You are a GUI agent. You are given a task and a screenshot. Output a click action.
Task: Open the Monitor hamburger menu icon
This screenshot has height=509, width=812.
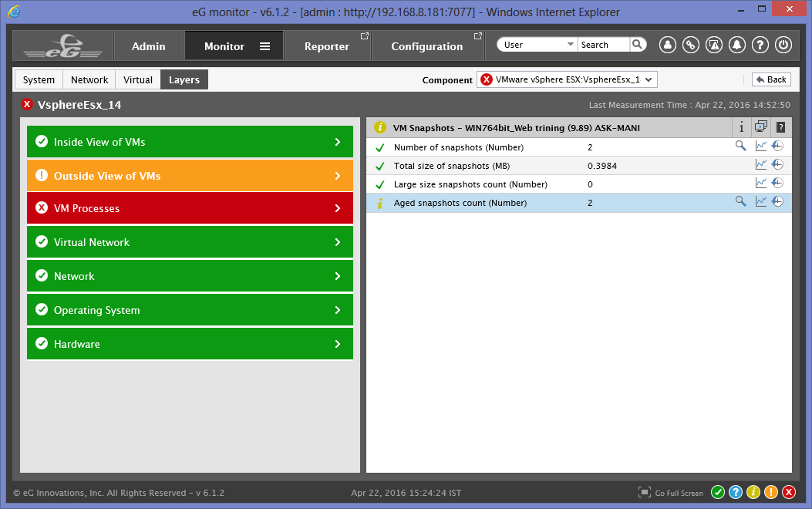coord(264,46)
